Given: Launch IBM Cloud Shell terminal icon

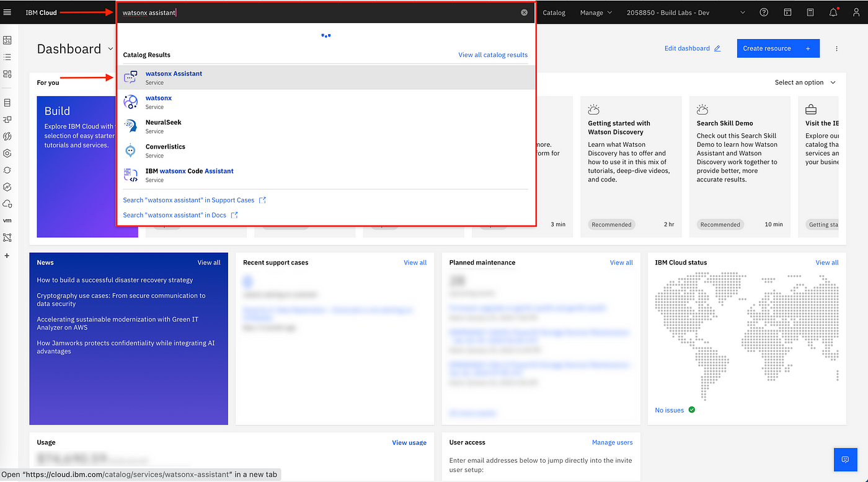Looking at the screenshot, I should click(x=787, y=12).
